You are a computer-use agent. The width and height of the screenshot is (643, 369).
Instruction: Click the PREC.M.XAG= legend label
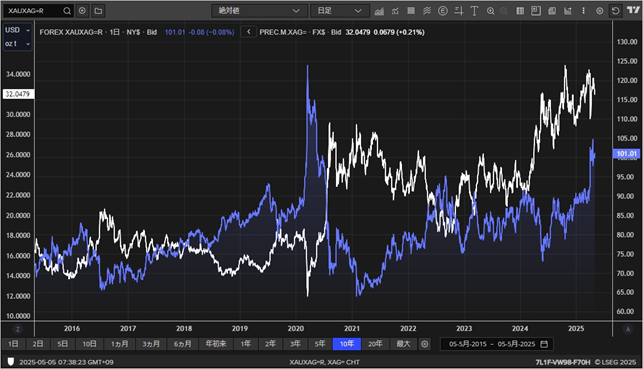[283, 32]
